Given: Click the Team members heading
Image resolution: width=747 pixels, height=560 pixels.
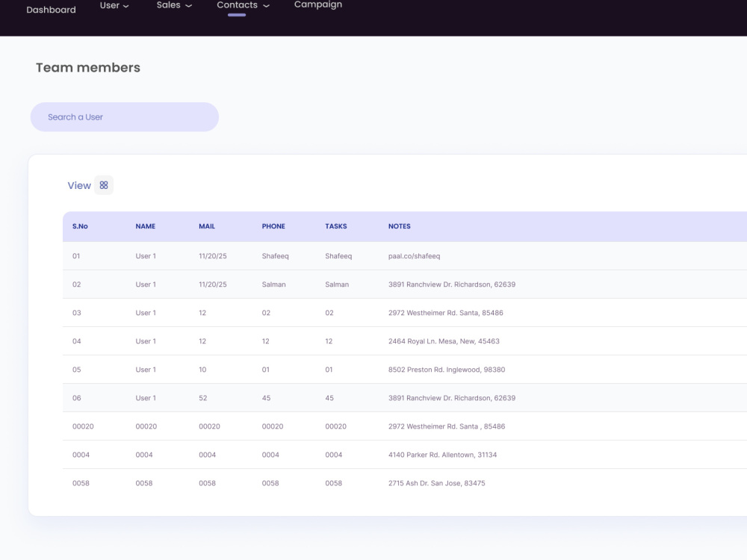Looking at the screenshot, I should pyautogui.click(x=88, y=68).
